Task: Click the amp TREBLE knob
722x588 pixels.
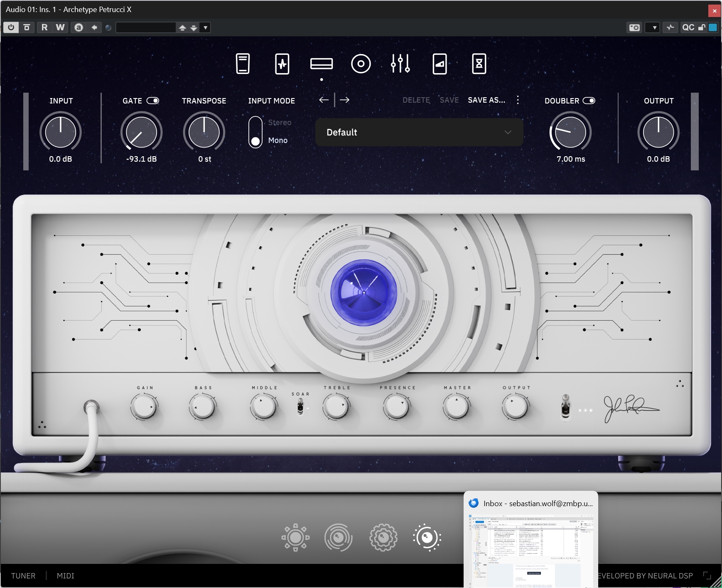Action: pyautogui.click(x=336, y=407)
